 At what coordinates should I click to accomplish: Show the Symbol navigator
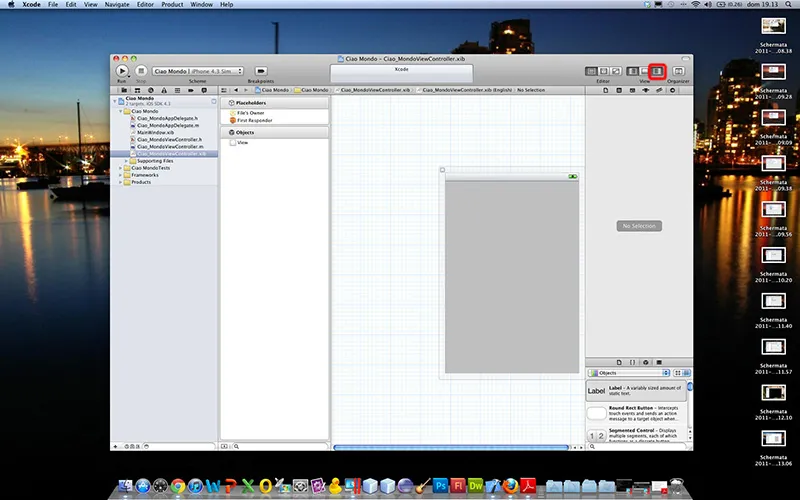pyautogui.click(x=137, y=90)
